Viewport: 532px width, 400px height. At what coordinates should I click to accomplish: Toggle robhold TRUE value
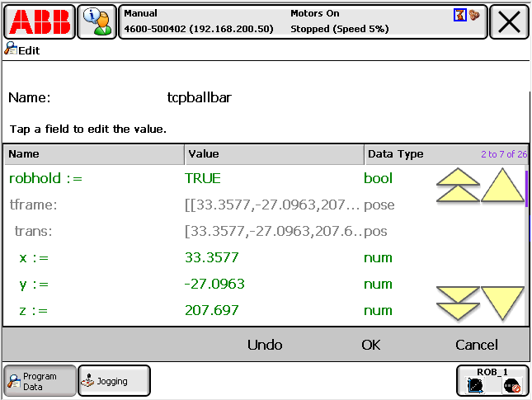point(203,178)
